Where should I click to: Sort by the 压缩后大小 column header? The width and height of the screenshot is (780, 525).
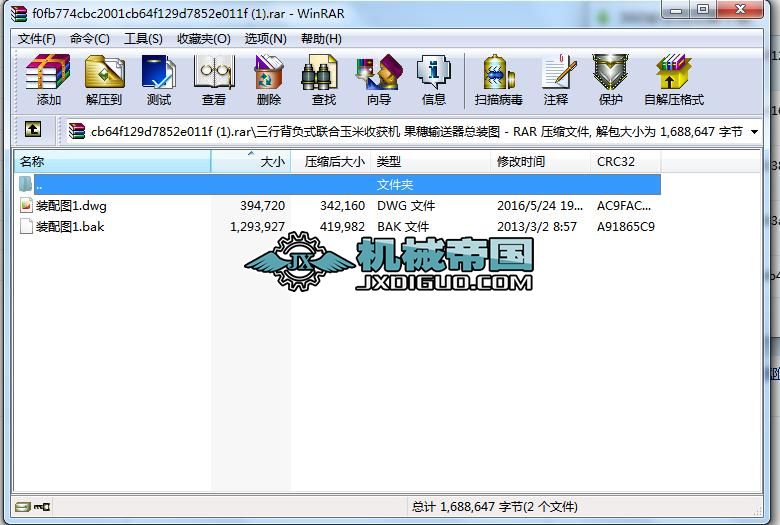point(331,162)
